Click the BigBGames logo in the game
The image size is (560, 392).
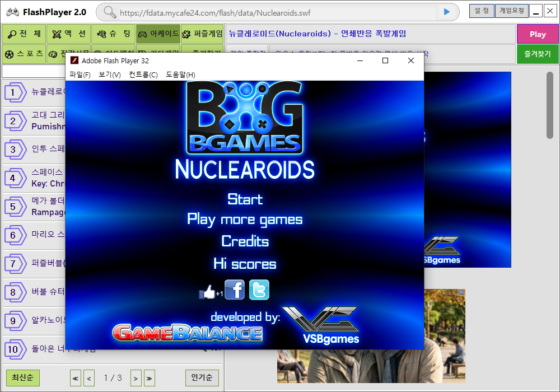(x=245, y=118)
